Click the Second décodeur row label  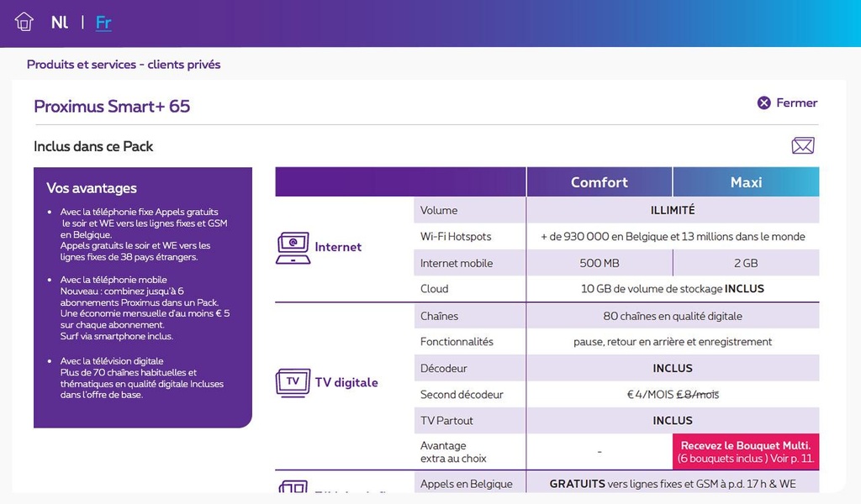[462, 394]
